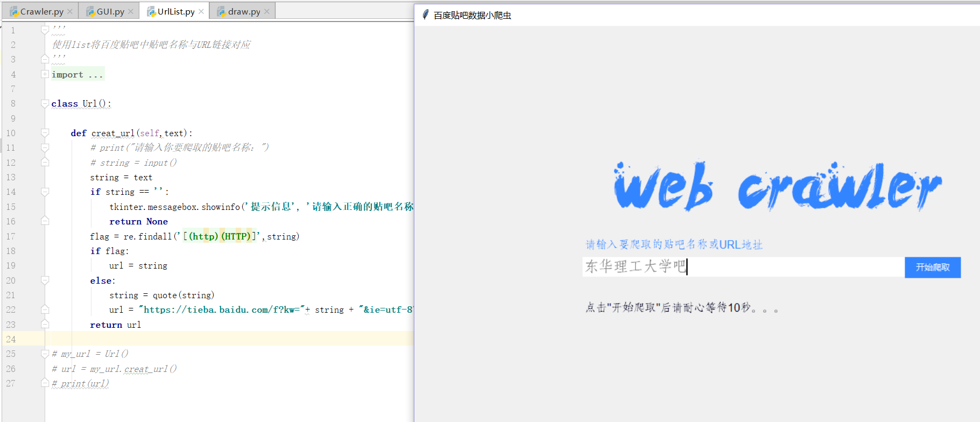Click the tkinter.messagebox.showinfo line
This screenshot has width=980, height=422.
262,207
